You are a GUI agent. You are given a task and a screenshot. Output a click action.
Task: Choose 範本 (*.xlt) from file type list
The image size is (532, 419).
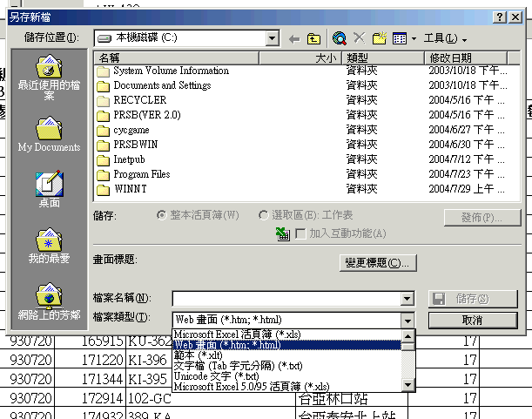click(x=199, y=355)
